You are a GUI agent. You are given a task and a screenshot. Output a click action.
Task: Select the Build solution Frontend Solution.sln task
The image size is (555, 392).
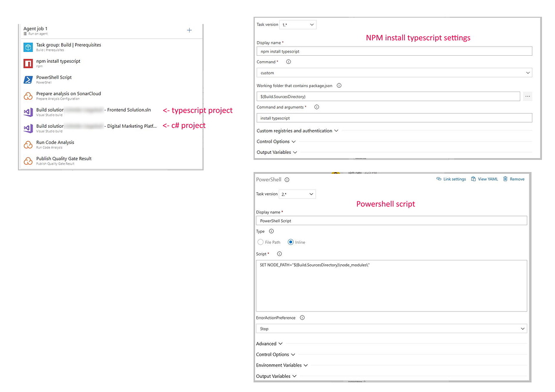click(x=112, y=112)
